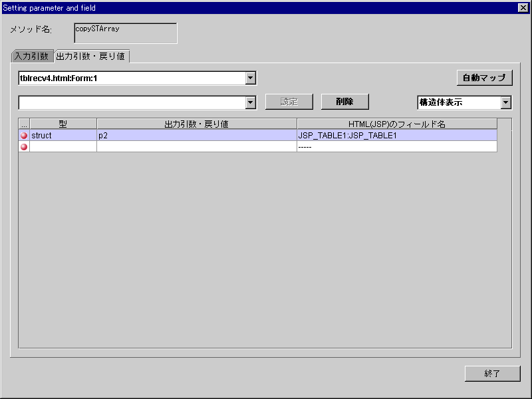532x399 pixels.
Task: Switch to the 入力引数 tab
Action: [31, 57]
